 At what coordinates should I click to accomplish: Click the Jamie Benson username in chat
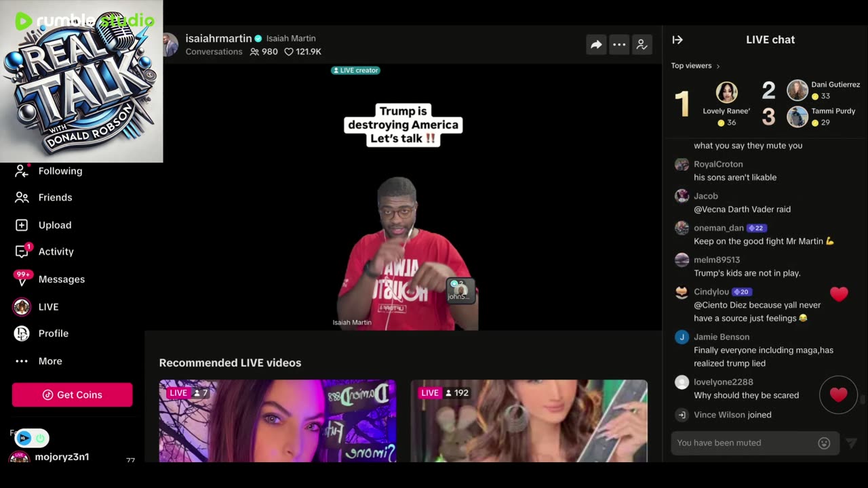tap(722, 337)
